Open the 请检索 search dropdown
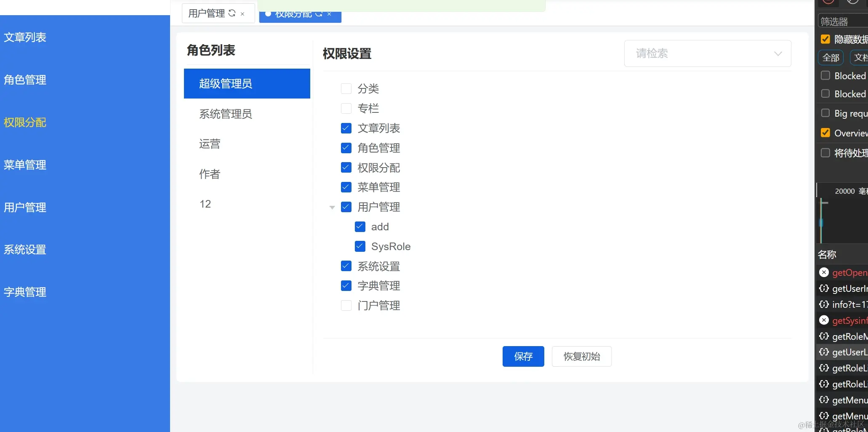868x432 pixels. 708,53
